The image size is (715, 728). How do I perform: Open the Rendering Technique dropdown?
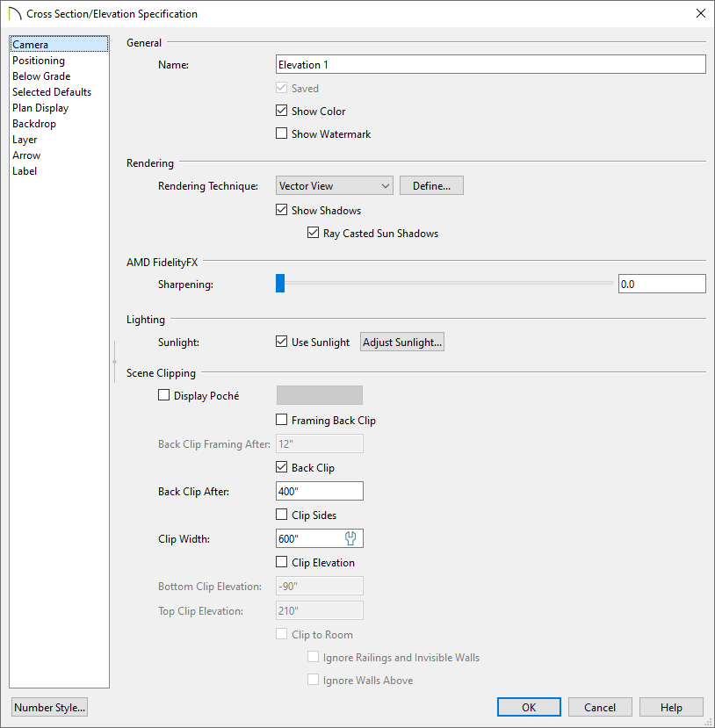tap(335, 185)
